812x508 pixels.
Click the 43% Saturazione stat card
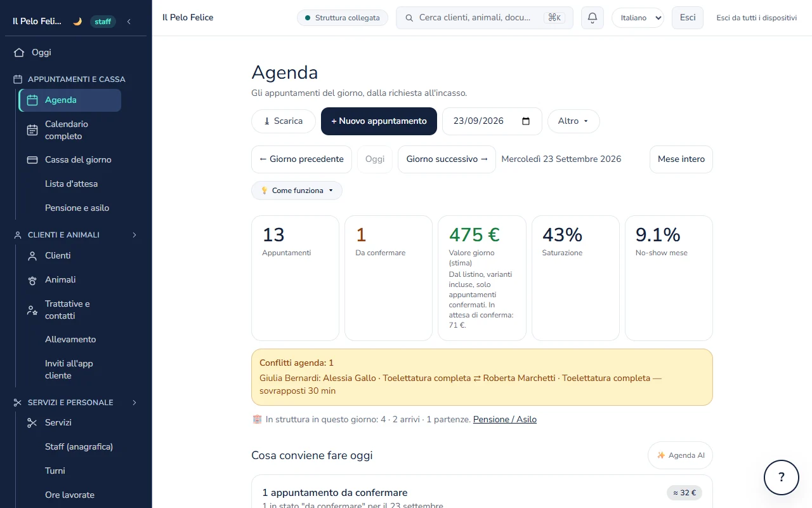click(x=575, y=278)
